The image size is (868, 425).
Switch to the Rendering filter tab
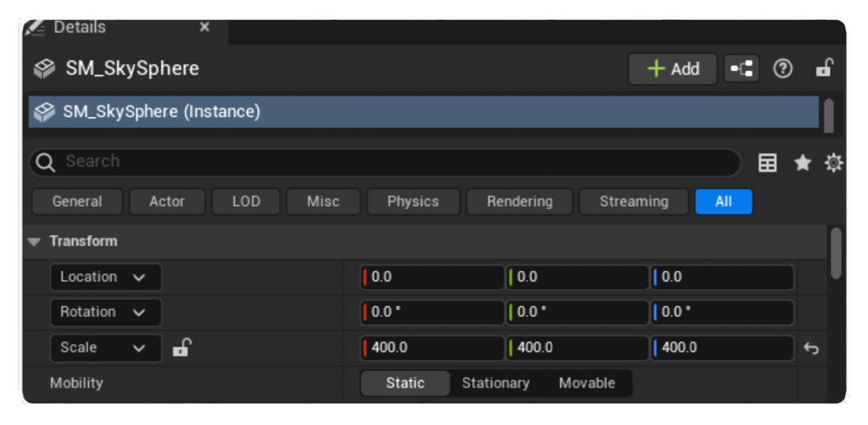pos(519,202)
